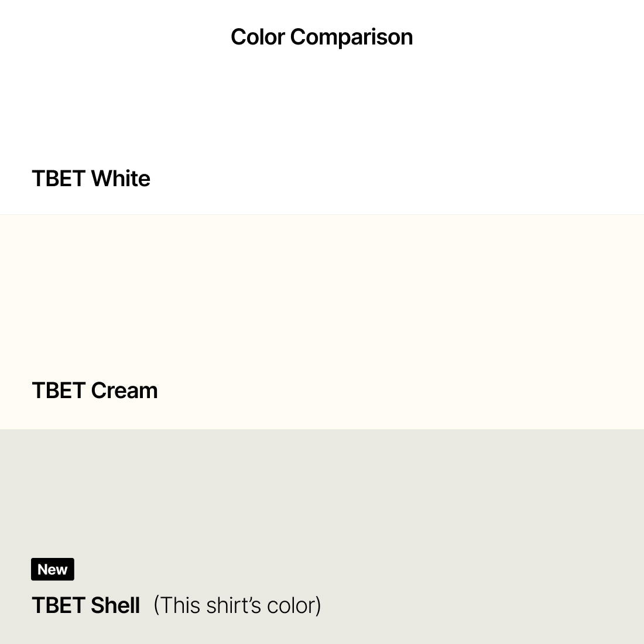Click the "(This shirt's color)" note
The width and height of the screenshot is (644, 644).
point(237,605)
